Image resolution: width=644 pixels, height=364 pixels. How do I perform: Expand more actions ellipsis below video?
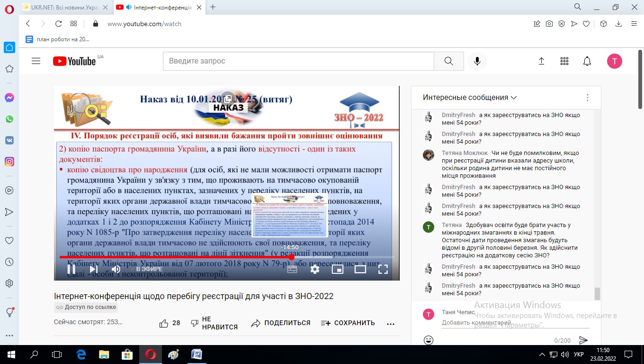point(390,324)
